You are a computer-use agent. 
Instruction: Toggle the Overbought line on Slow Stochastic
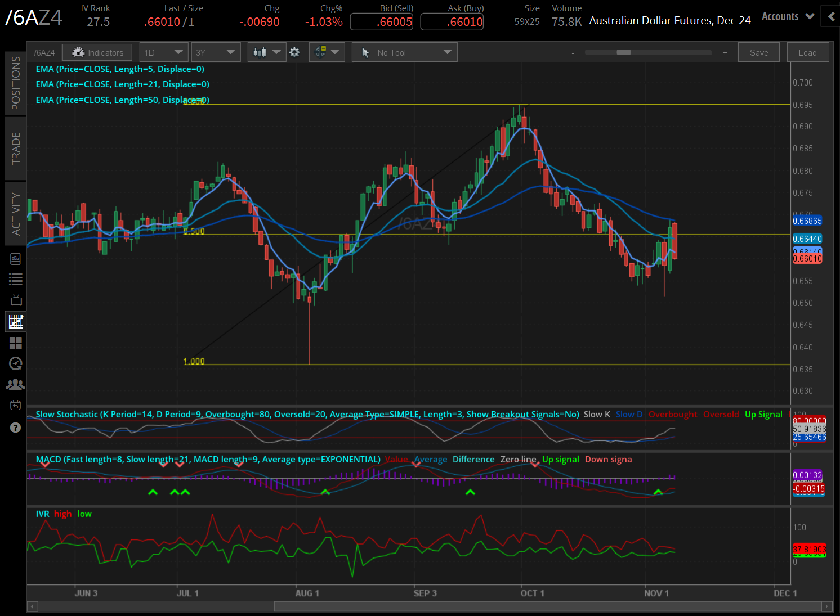(673, 414)
